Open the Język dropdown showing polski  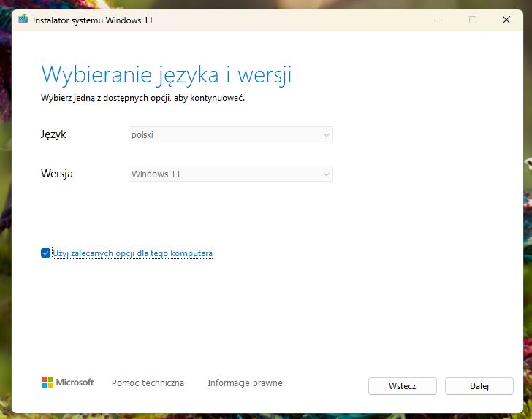pyautogui.click(x=231, y=134)
